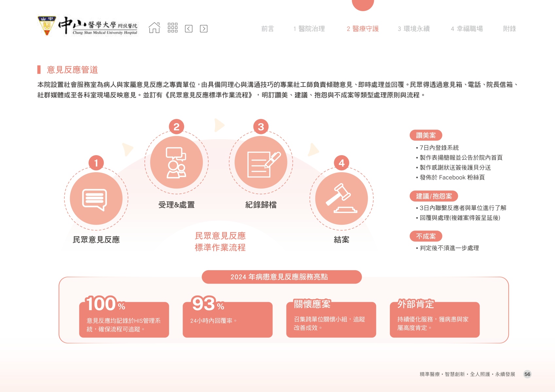
Task: Select the 2 醫療守護 tab
Action: pos(363,29)
